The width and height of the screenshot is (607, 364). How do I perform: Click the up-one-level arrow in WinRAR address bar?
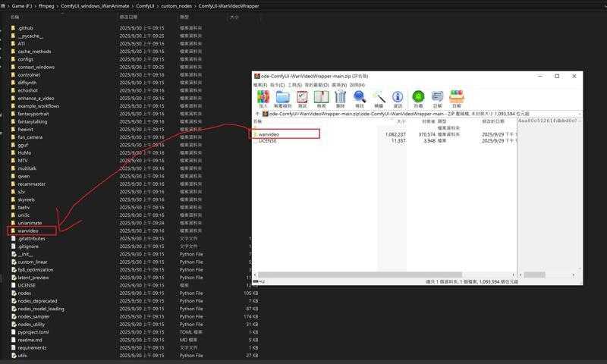coord(256,114)
